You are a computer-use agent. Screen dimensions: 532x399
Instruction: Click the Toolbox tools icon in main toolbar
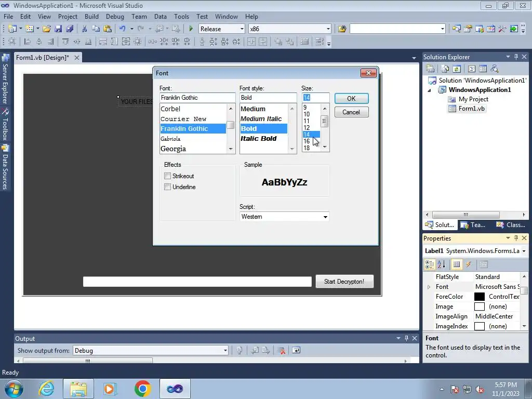click(x=502, y=29)
